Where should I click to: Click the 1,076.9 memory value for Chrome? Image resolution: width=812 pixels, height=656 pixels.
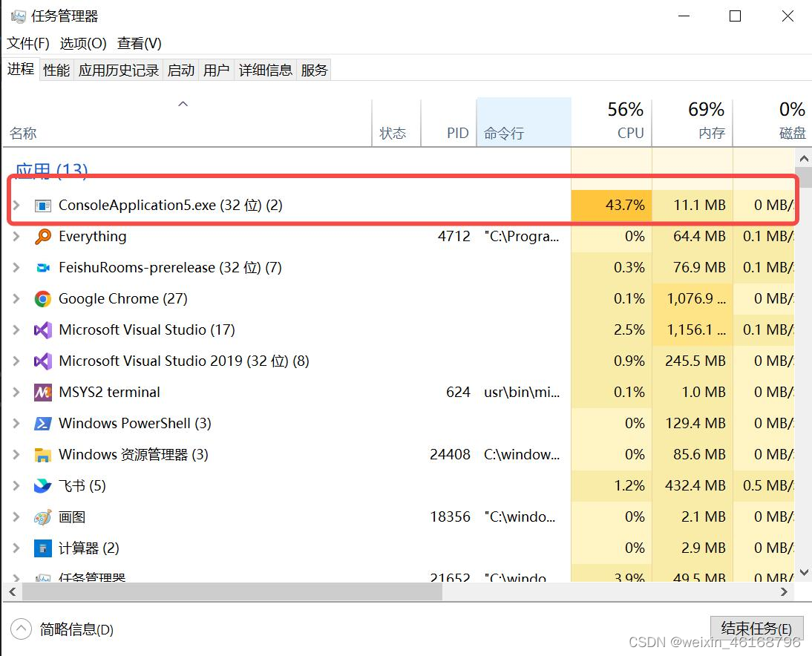click(696, 299)
